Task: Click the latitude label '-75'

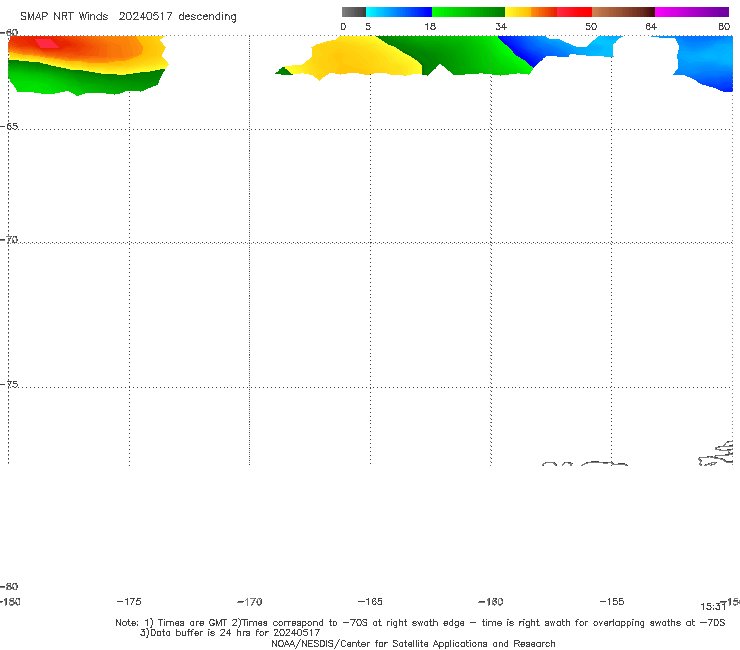Action: tap(9, 384)
